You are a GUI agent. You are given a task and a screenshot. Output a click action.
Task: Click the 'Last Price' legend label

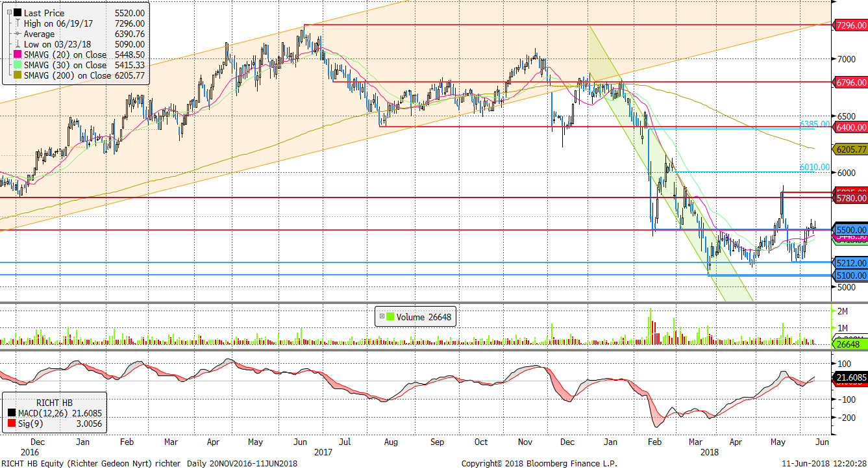coord(45,12)
